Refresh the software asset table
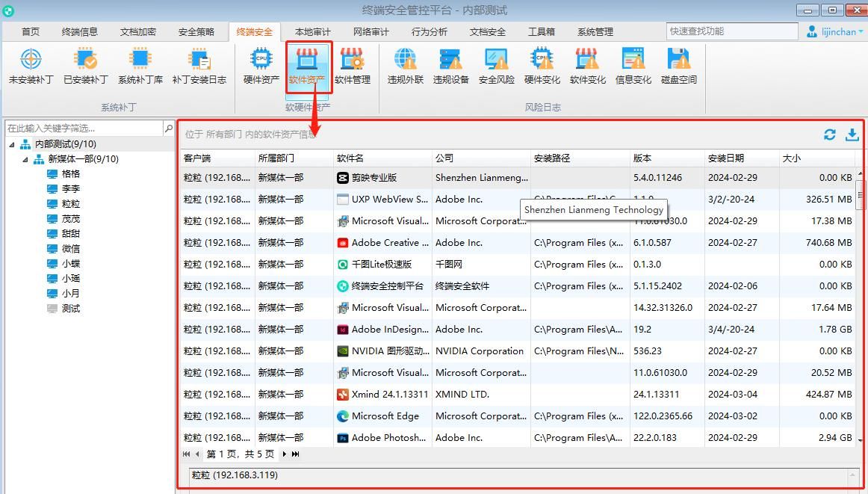 [x=829, y=135]
